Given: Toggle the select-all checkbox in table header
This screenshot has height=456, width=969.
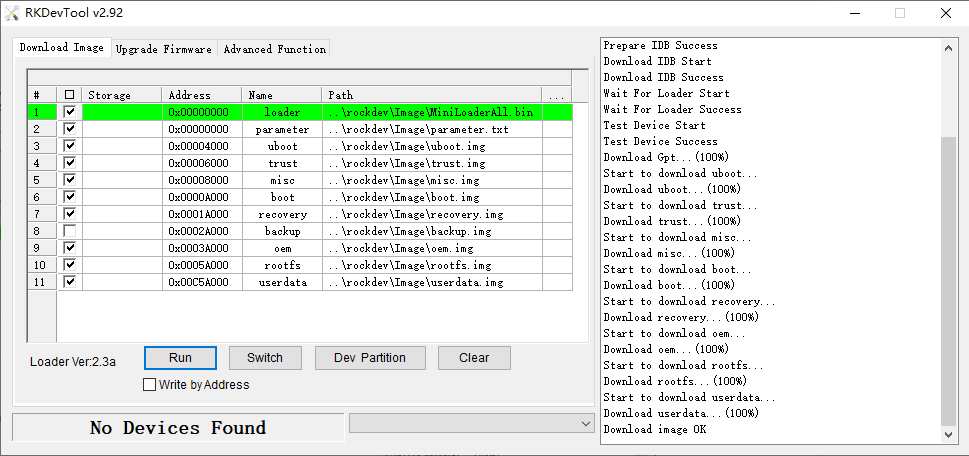Looking at the screenshot, I should coord(69,95).
